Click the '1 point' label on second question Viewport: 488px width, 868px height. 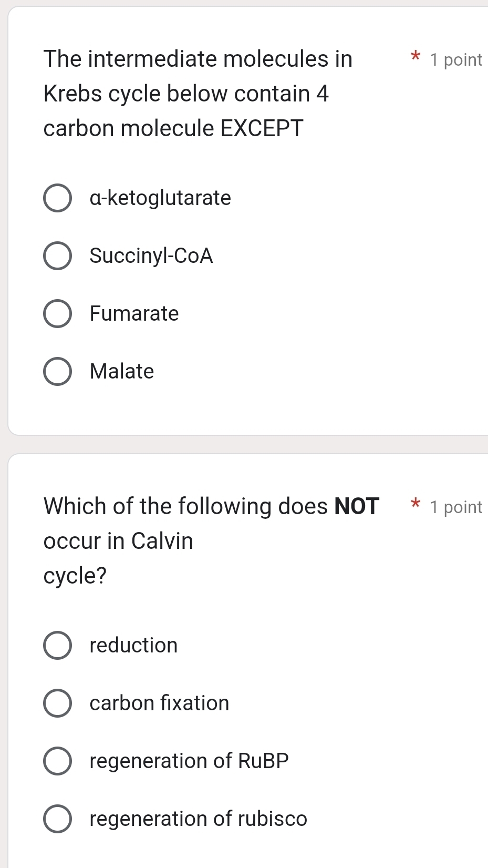(455, 507)
